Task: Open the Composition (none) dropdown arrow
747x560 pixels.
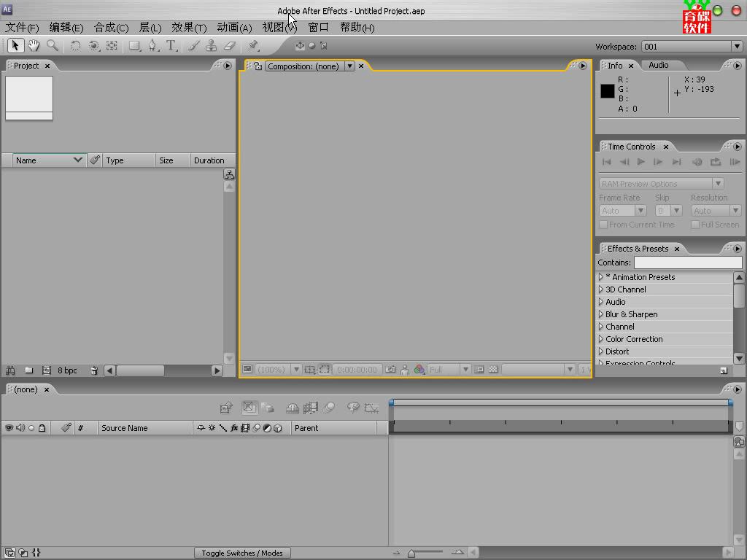Action: pyautogui.click(x=349, y=66)
